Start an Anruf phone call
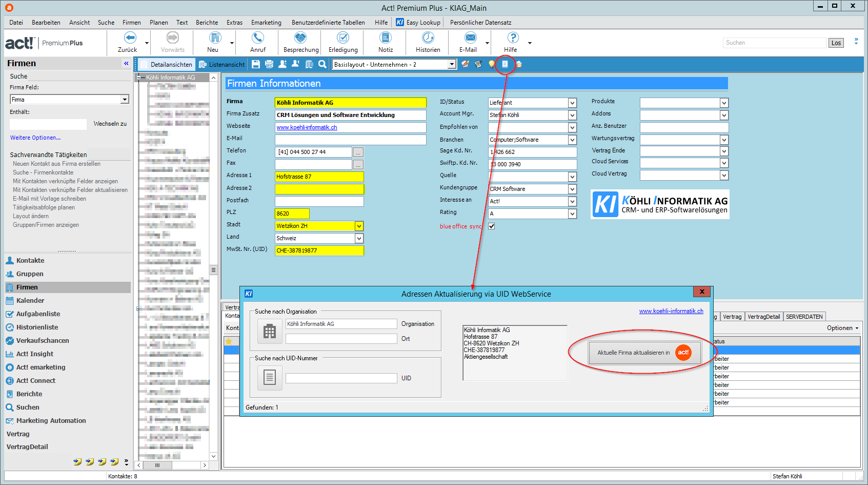This screenshot has width=868, height=485. coord(257,37)
